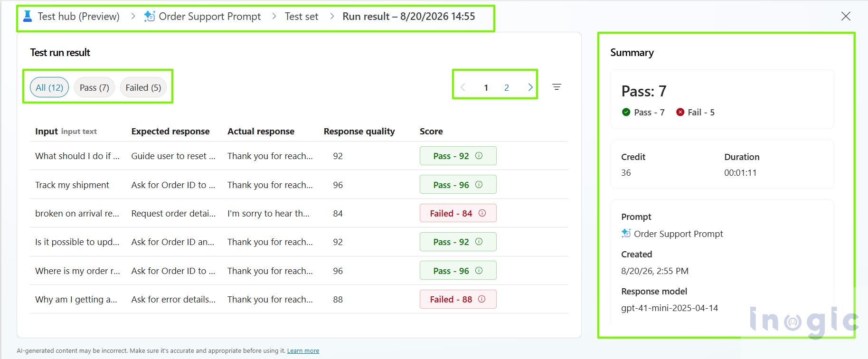Click Pass - 96 badge for Track my shipment
Viewport: 868px width, 359px height.
tap(458, 185)
